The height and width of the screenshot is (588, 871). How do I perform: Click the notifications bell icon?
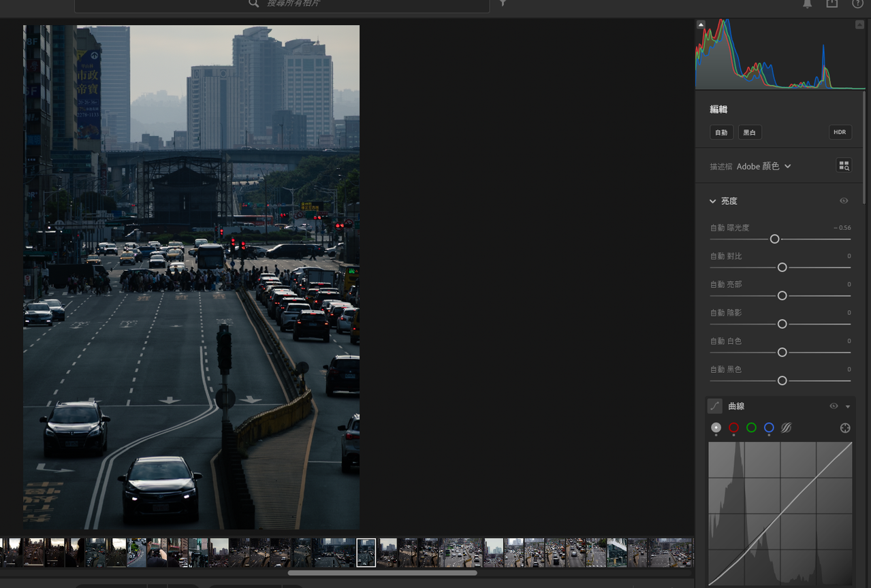(807, 3)
